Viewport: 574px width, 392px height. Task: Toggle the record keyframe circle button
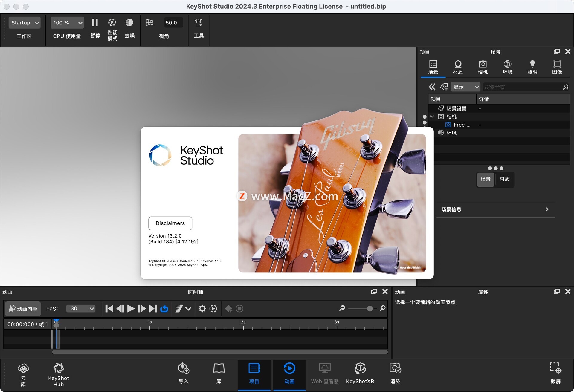(x=239, y=309)
